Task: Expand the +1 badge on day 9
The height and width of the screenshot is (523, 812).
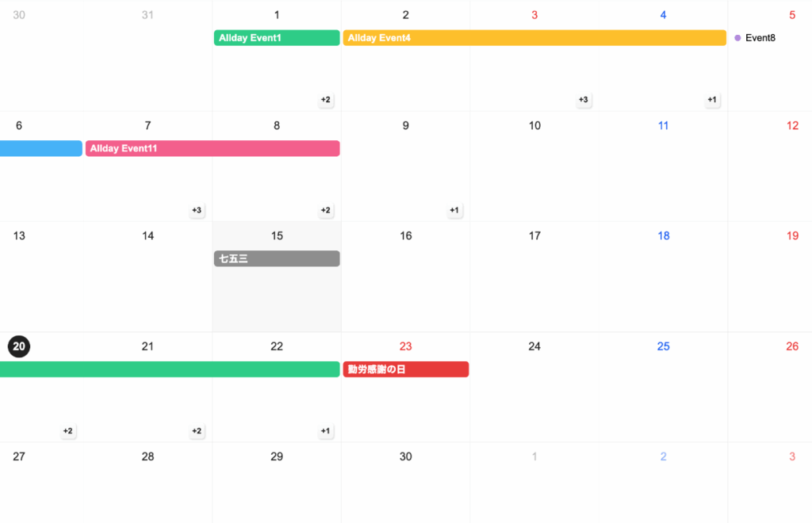Action: (x=454, y=211)
